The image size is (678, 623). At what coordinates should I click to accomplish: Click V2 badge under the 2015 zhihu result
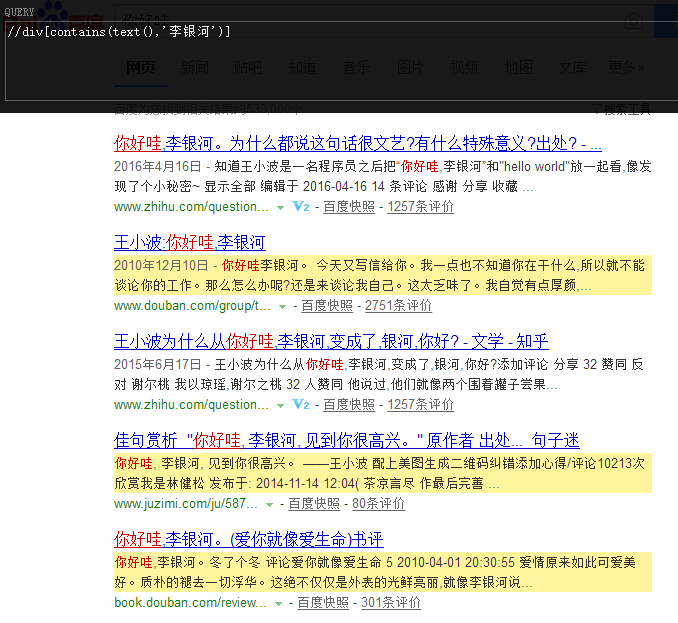(x=301, y=405)
